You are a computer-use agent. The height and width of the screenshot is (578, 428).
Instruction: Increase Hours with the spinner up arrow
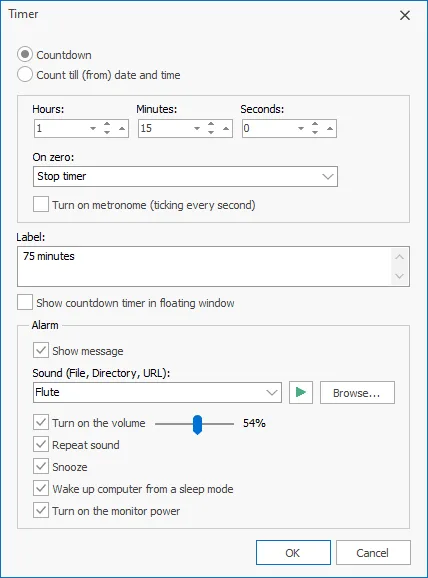(x=107, y=124)
